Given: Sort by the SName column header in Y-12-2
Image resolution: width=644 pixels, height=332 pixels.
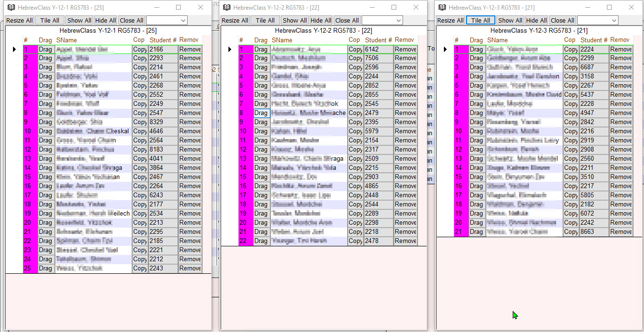Looking at the screenshot, I should [282, 40].
